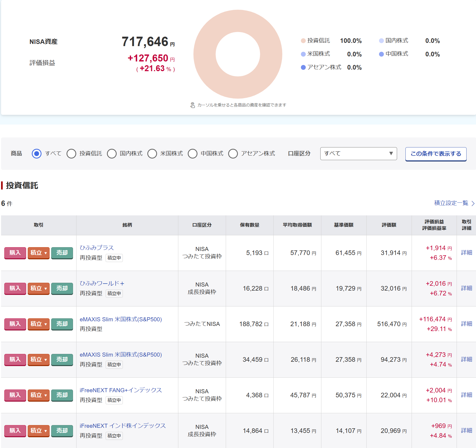Screen dimensions: 476x448
Task: Select the 投資信託 radio button
Action: point(71,154)
